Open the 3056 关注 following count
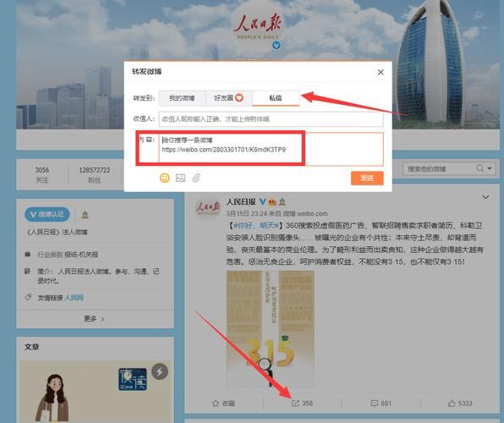 (41, 174)
